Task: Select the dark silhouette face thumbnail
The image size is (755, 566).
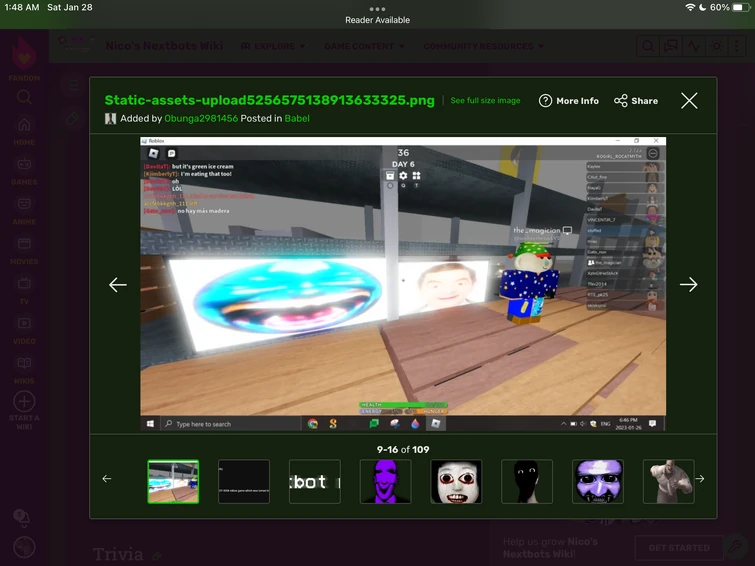Action: coord(527,481)
